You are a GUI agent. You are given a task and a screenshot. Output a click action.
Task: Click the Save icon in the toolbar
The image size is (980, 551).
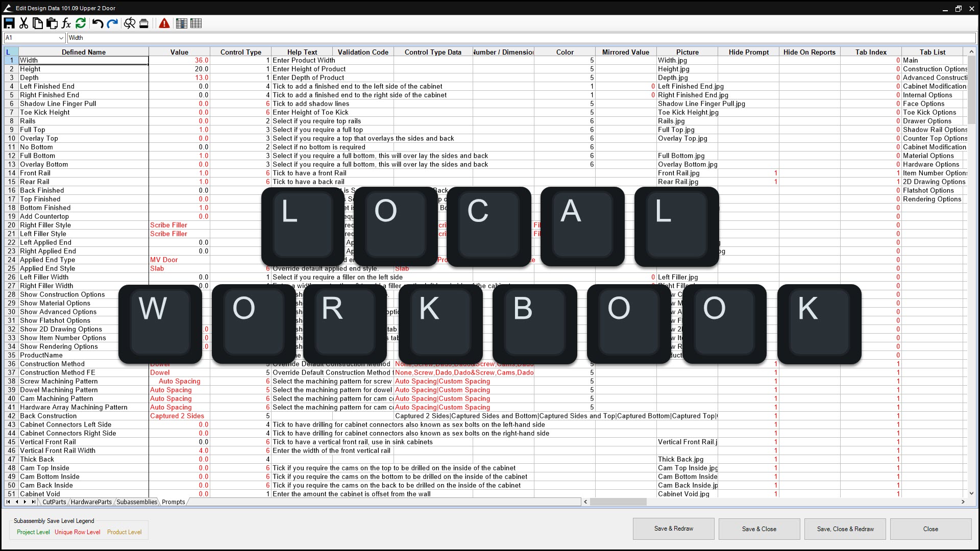pyautogui.click(x=9, y=23)
